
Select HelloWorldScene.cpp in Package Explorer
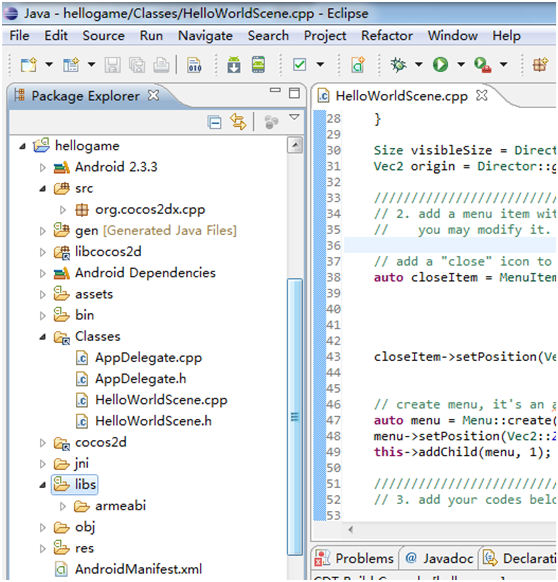161,400
